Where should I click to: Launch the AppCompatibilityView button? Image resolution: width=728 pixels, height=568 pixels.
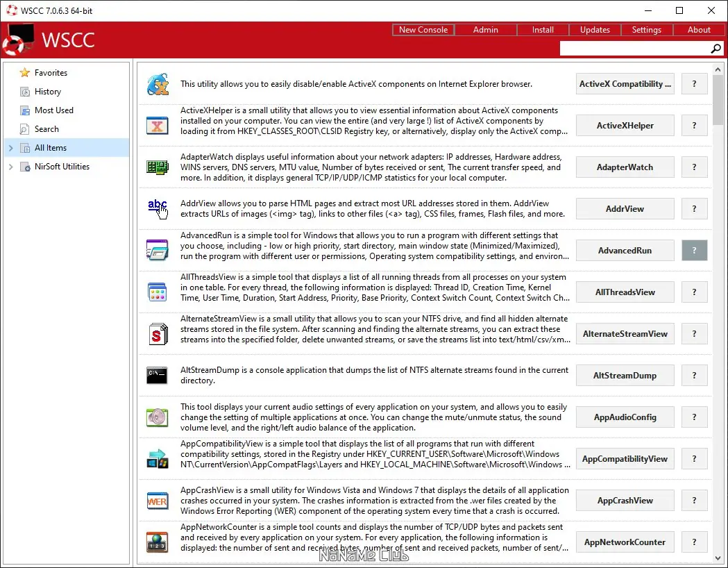tap(625, 459)
